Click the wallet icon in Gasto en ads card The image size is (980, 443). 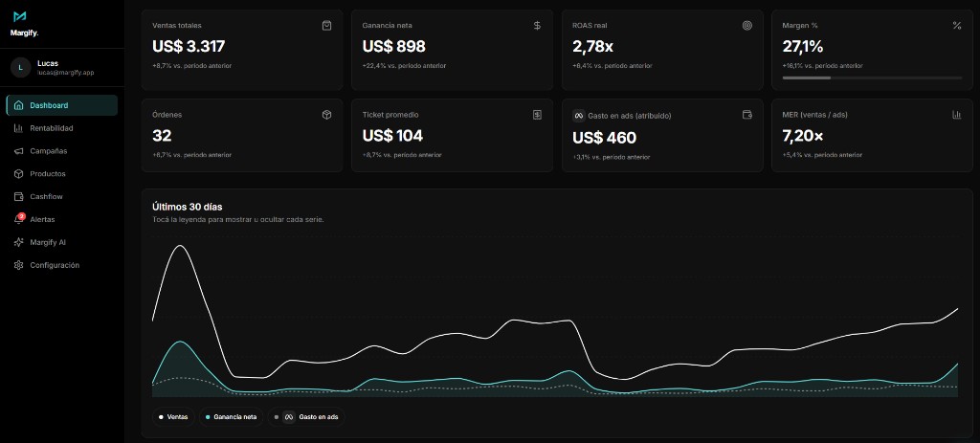(747, 115)
